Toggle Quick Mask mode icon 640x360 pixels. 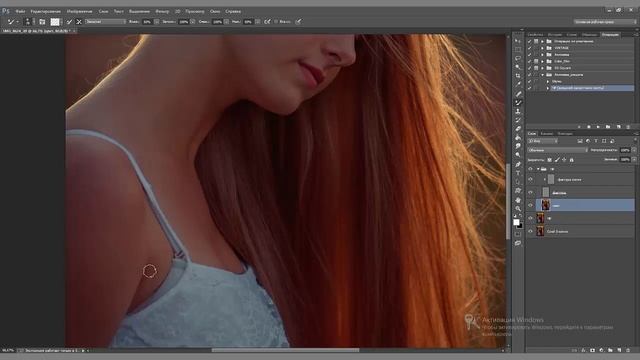518,234
